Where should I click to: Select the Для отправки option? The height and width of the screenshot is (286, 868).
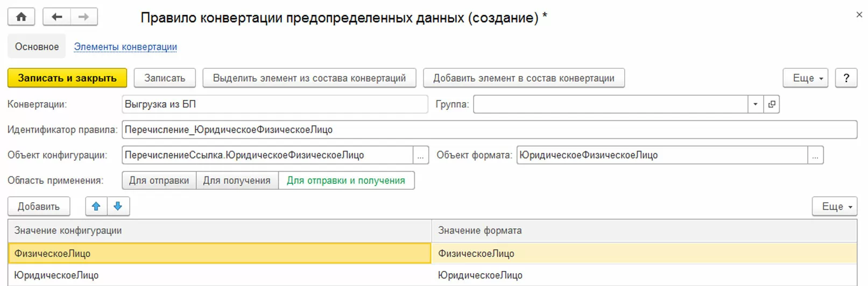click(159, 181)
